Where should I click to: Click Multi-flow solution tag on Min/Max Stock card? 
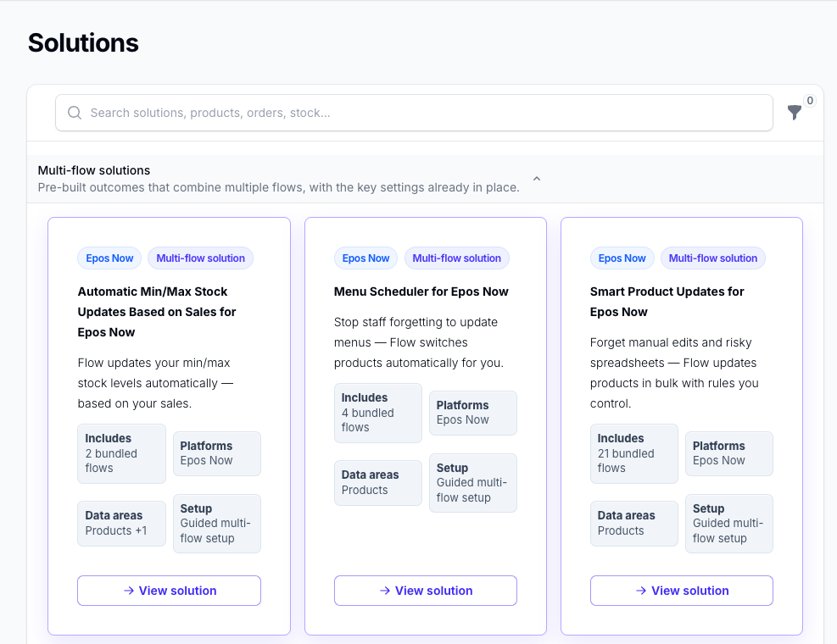(x=201, y=258)
